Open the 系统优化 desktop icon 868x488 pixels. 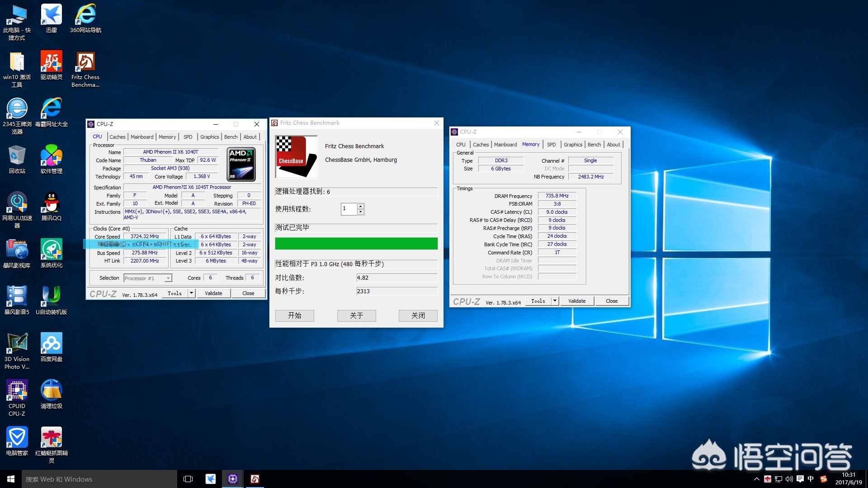pos(51,253)
